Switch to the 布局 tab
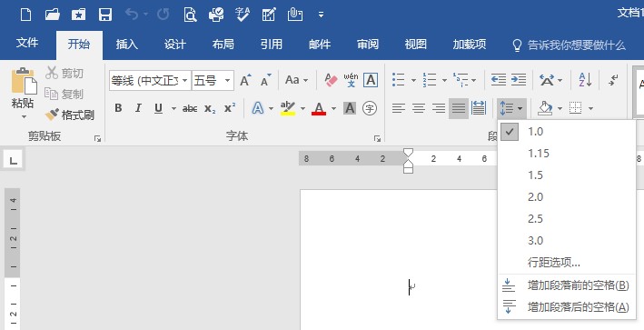Viewport: 644px width, 330px height. [x=223, y=44]
